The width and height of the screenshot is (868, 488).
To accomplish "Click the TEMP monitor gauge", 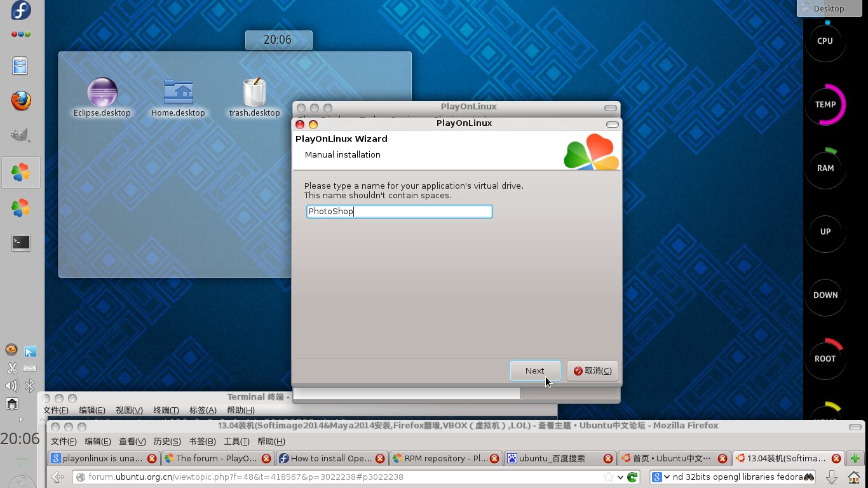I will pyautogui.click(x=825, y=104).
